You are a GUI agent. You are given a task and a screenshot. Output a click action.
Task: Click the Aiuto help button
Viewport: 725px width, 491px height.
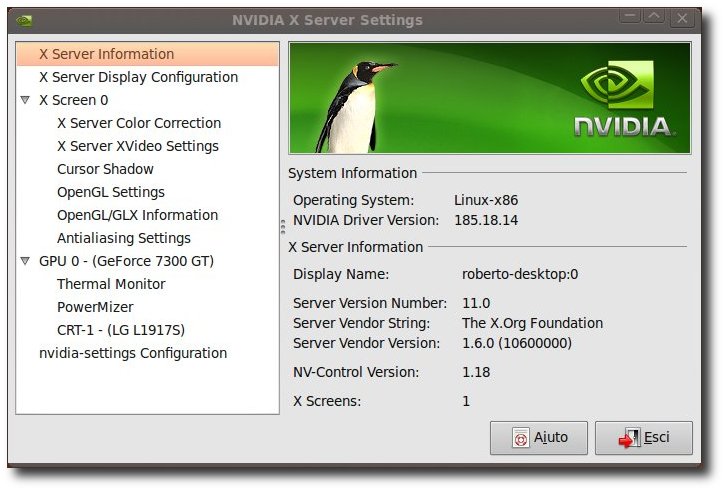539,438
